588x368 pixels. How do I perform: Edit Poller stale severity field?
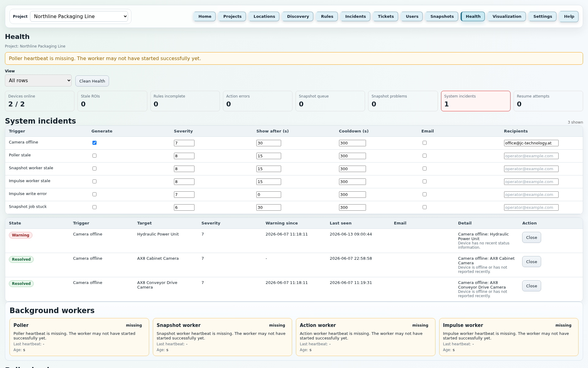(184, 156)
